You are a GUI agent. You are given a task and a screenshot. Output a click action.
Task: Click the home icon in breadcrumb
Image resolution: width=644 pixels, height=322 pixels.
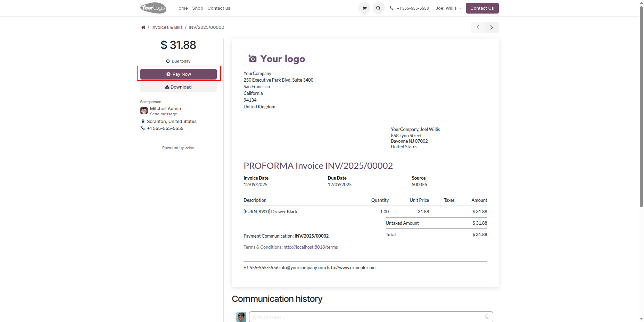pos(143,27)
